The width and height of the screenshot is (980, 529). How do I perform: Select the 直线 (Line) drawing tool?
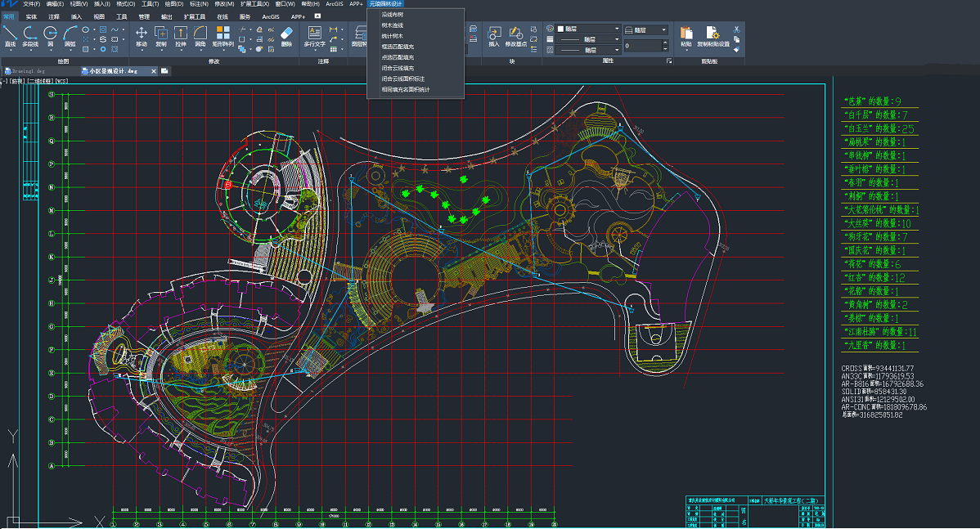coord(10,35)
